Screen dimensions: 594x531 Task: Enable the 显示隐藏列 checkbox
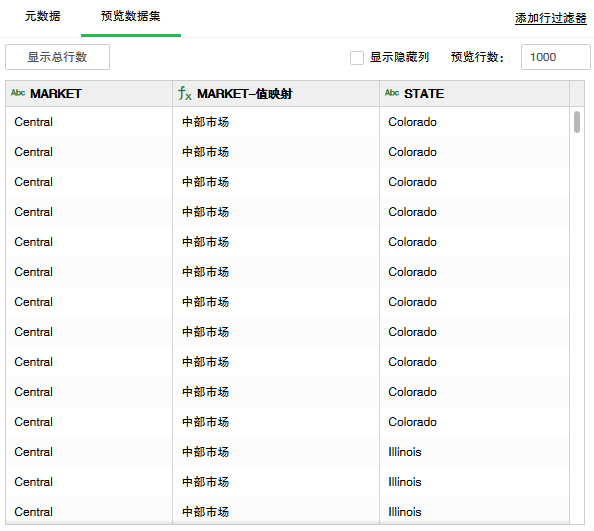[357, 58]
